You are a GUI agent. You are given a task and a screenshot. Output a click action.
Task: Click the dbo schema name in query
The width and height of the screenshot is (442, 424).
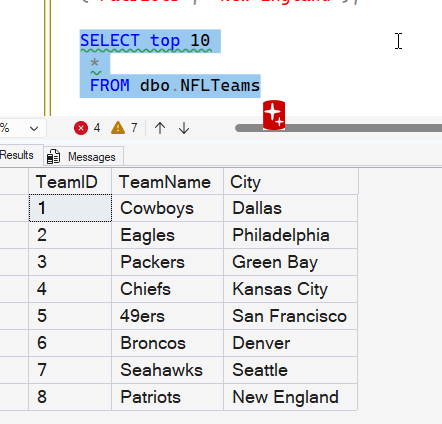click(155, 86)
